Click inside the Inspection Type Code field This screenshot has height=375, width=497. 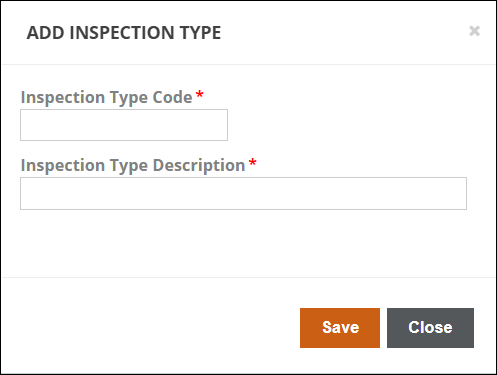coord(124,125)
